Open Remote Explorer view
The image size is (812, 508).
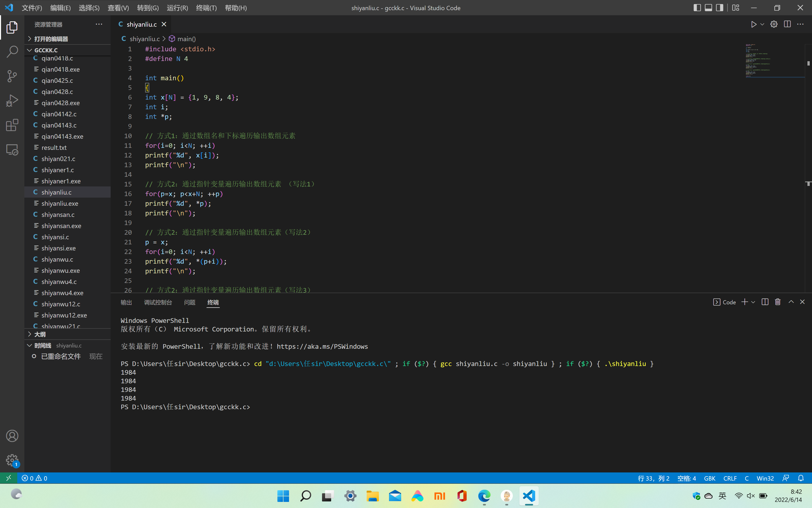[x=12, y=150]
